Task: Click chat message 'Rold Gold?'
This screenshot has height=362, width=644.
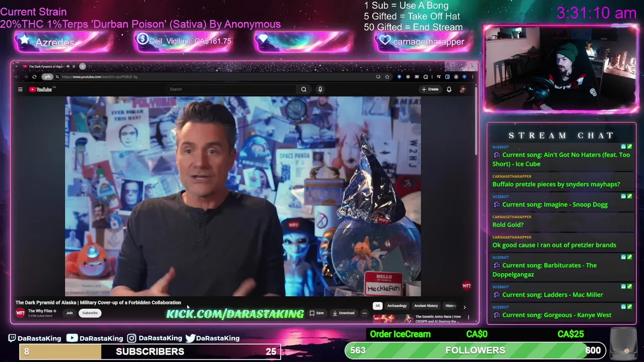Action: 508,225
